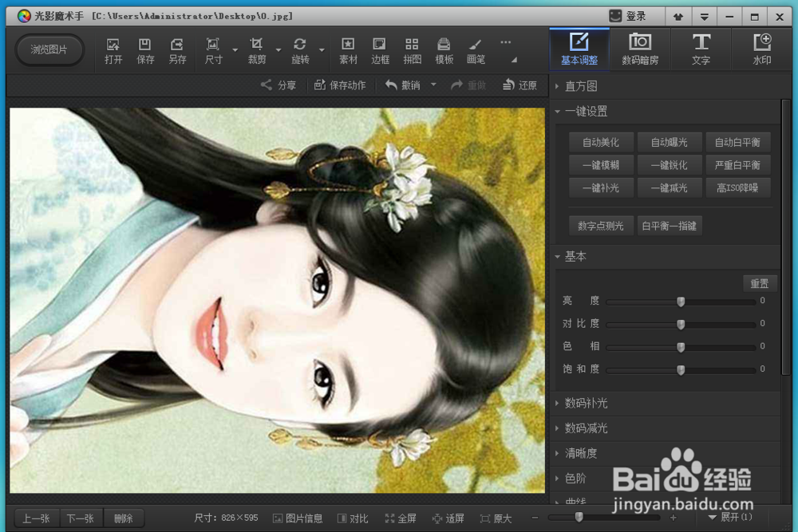
Task: Open the 撤销 history dropdown arrow
Action: click(433, 85)
